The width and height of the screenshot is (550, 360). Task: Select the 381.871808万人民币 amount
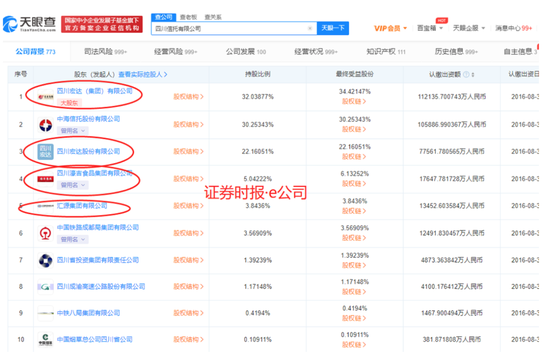[x=452, y=339]
